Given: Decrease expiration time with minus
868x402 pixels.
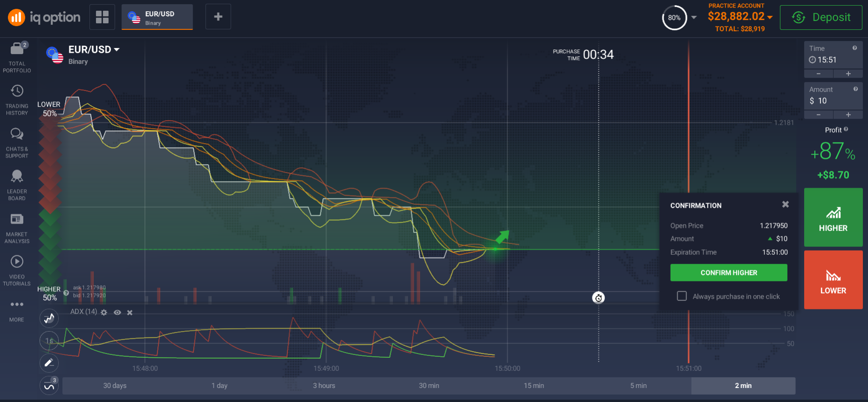Looking at the screenshot, I should point(819,74).
